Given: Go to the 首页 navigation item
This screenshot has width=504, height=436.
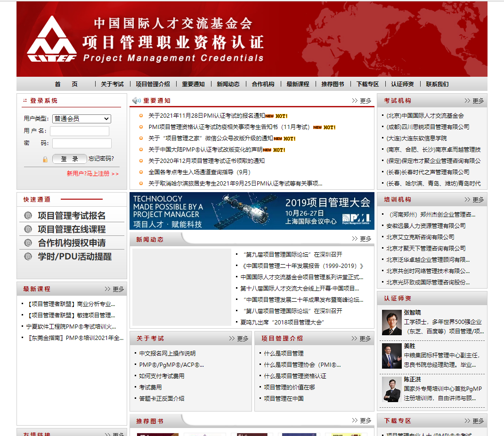Looking at the screenshot, I should 66,84.
